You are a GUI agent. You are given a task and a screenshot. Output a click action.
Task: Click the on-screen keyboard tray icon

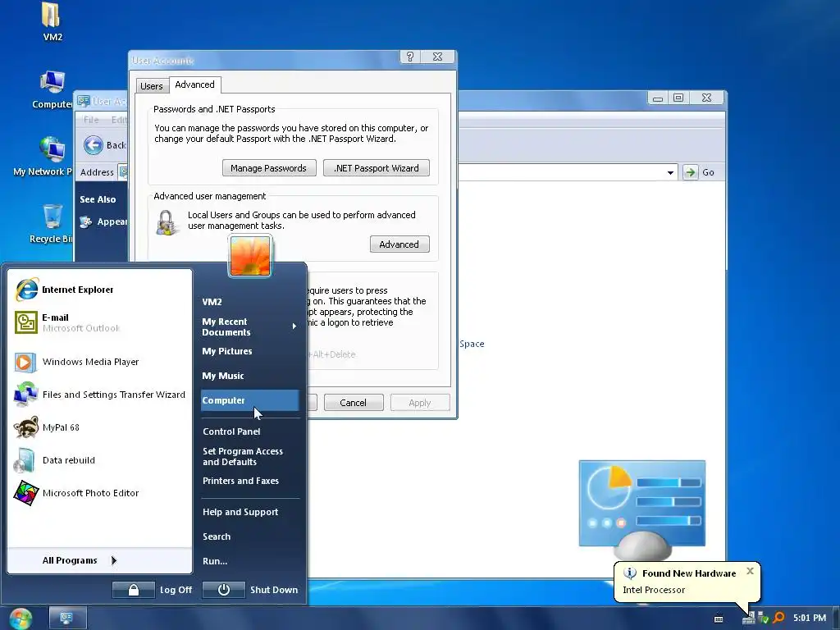pyautogui.click(x=719, y=619)
